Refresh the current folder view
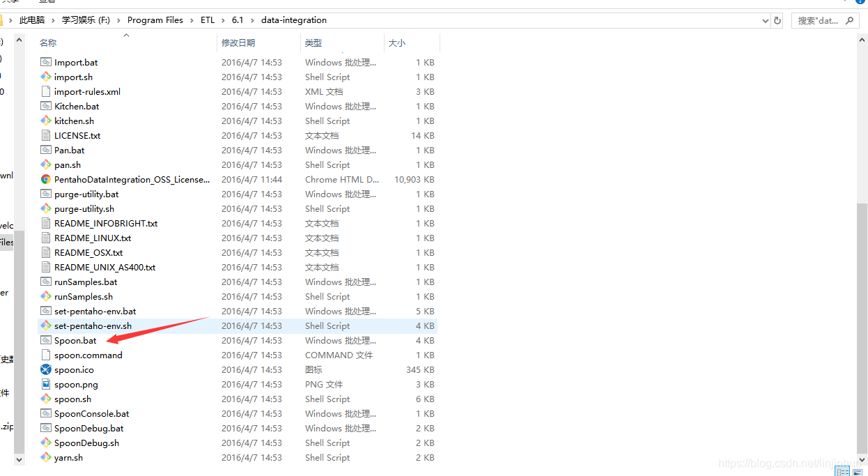Viewport: 868px width, 476px height. pos(777,21)
